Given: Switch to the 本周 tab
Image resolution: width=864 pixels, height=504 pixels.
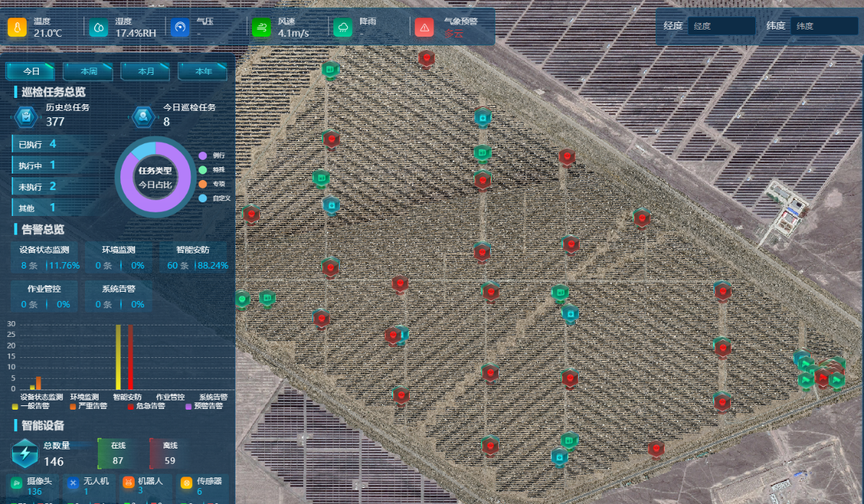Looking at the screenshot, I should tap(89, 71).
